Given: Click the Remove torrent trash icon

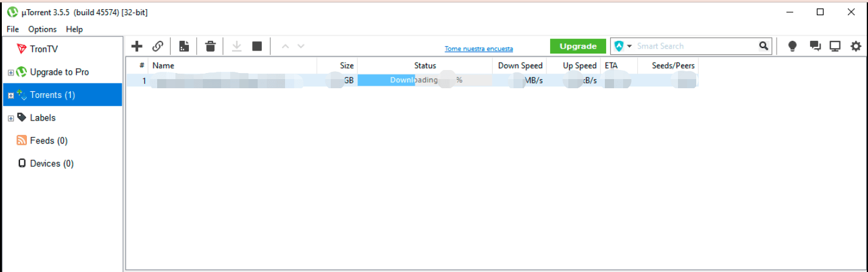Looking at the screenshot, I should [x=210, y=46].
